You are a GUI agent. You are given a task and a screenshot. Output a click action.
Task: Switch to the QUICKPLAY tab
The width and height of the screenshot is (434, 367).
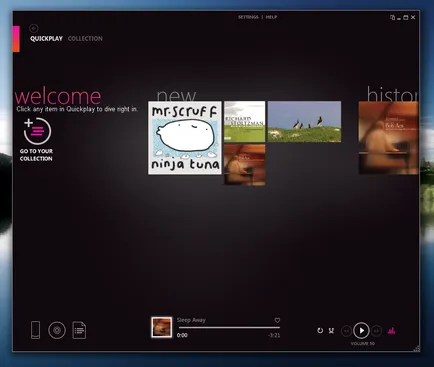click(x=46, y=39)
